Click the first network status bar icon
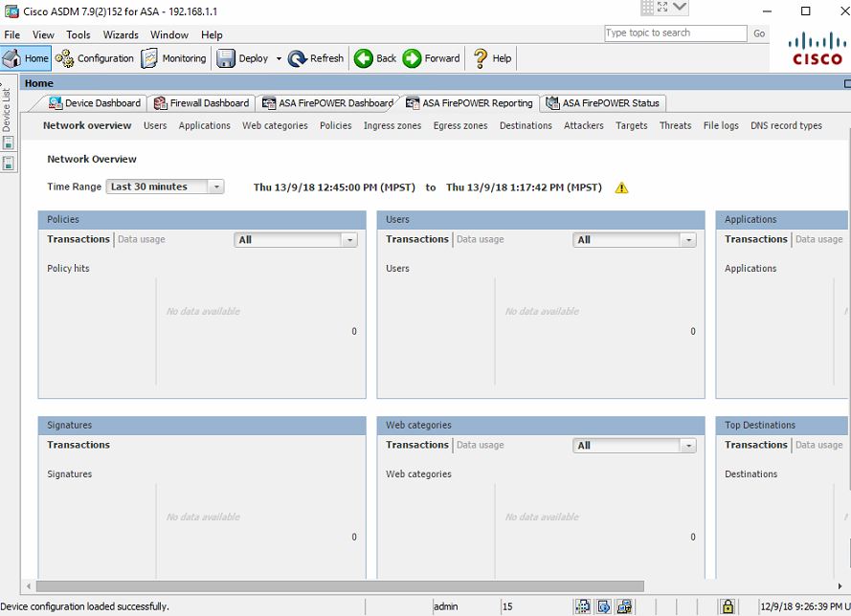851x616 pixels. 583,606
